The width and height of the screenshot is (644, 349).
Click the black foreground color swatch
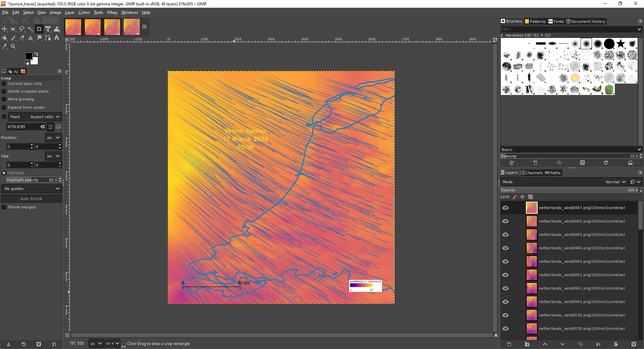(x=29, y=56)
